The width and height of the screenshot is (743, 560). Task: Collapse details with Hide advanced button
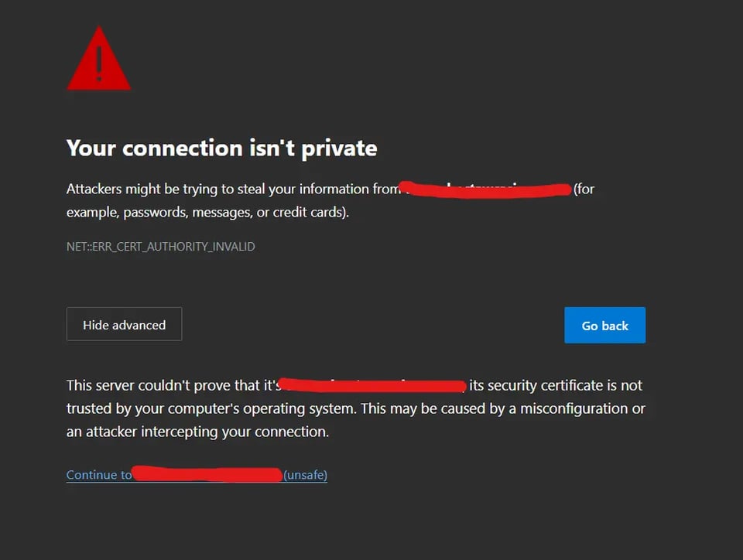[124, 325]
